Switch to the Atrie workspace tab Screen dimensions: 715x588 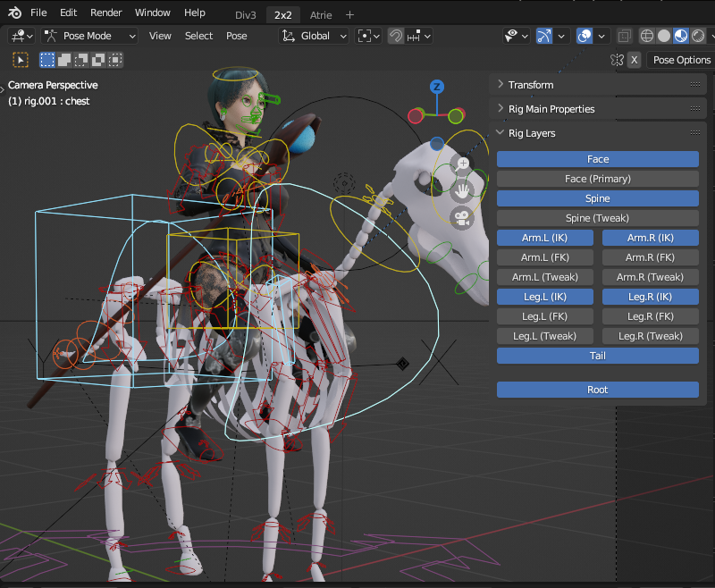click(x=321, y=14)
